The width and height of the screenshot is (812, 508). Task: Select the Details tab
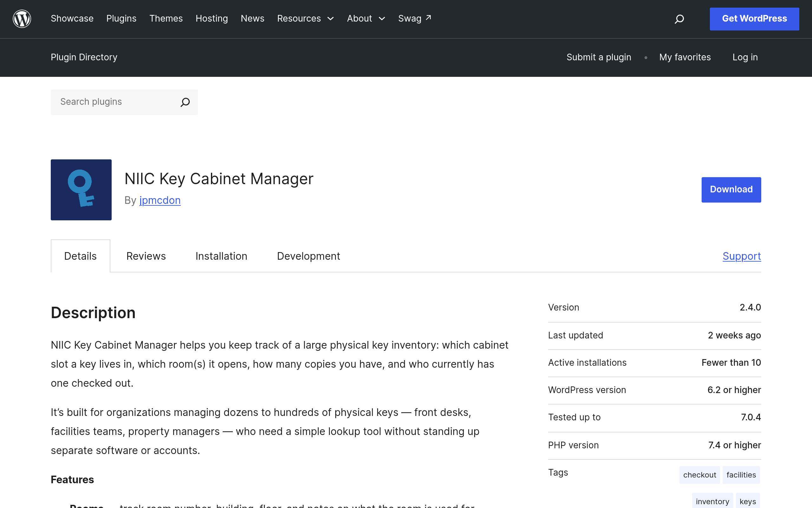[81, 256]
